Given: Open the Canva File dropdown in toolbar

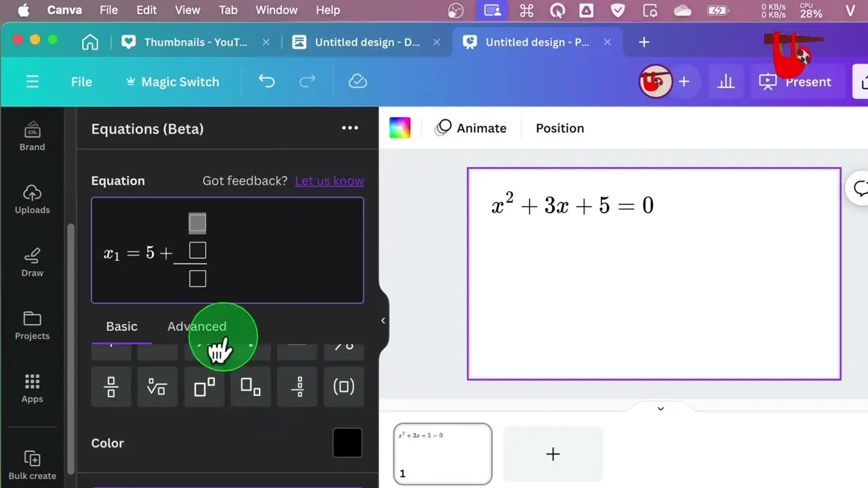Looking at the screenshot, I should [x=81, y=81].
